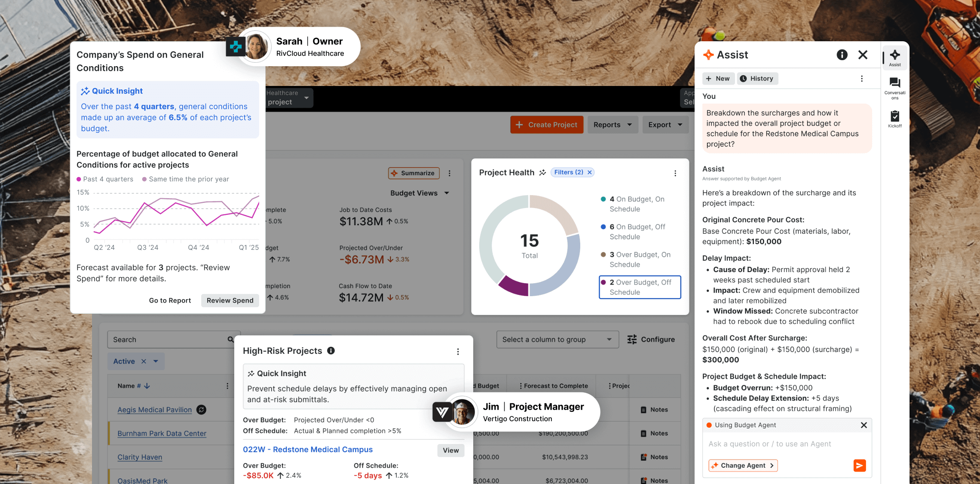
Task: Send the question with orange arrow
Action: pos(859,466)
